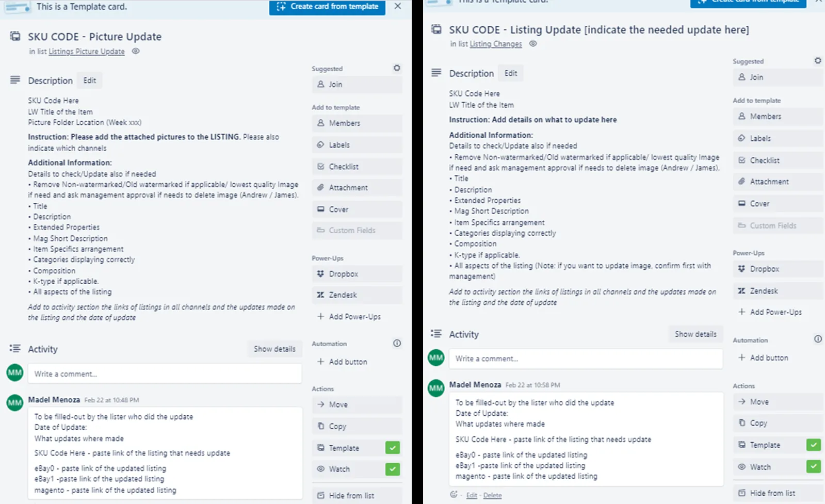Click Join in the left card
Viewport: 825px width, 504px height.
point(357,85)
